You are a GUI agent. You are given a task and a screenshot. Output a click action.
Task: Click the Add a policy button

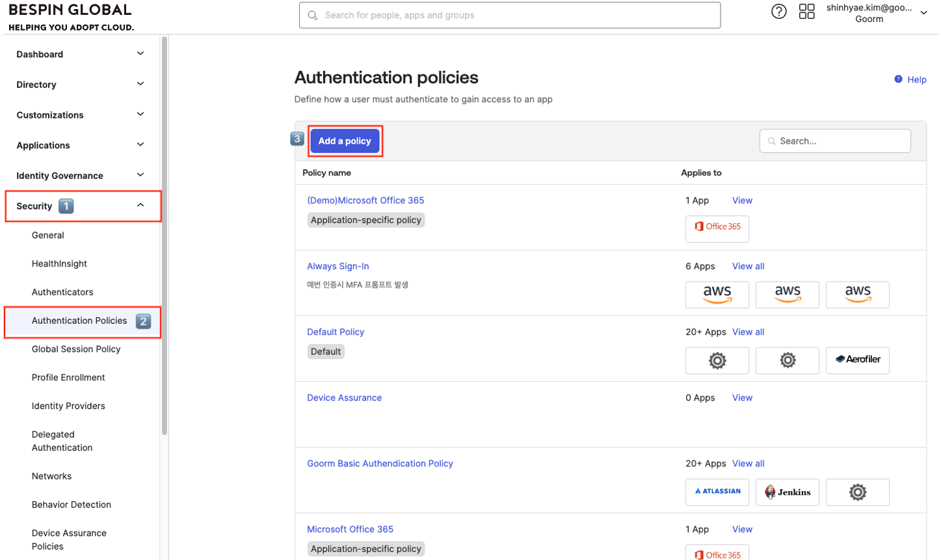(x=344, y=141)
